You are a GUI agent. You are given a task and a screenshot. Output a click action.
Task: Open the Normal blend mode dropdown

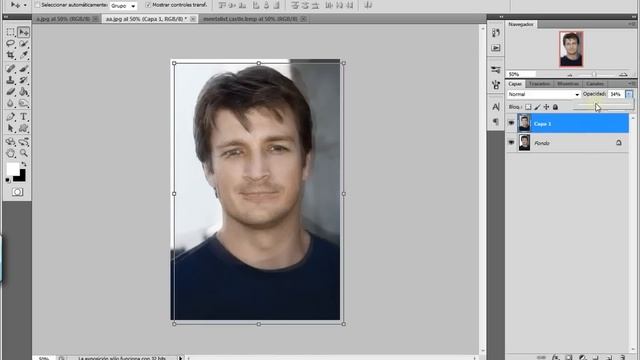tap(543, 94)
